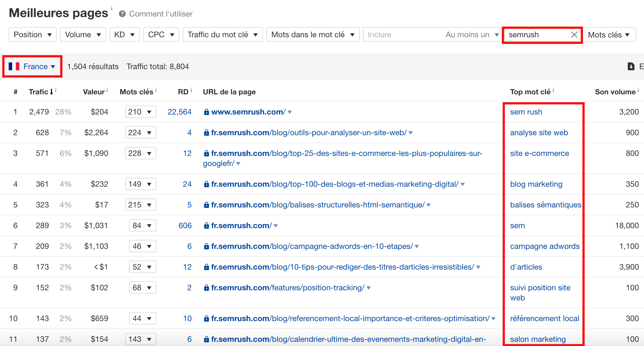Sort by the RD column header
The height and width of the screenshot is (346, 644).
pos(183,92)
